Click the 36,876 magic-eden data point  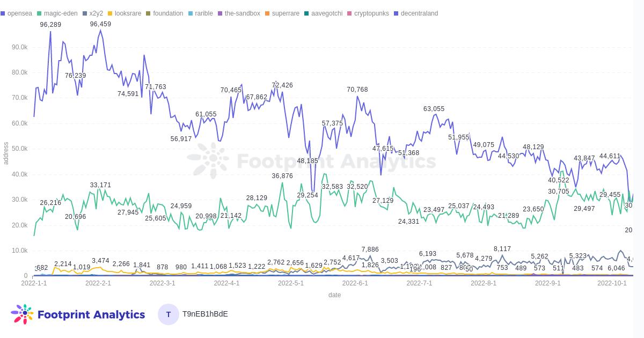coord(282,176)
